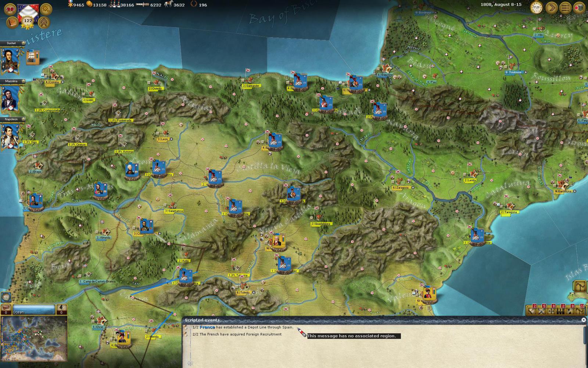The width and height of the screenshot is (588, 368).
Task: Click the minimap of Europe
Action: [x=34, y=335]
